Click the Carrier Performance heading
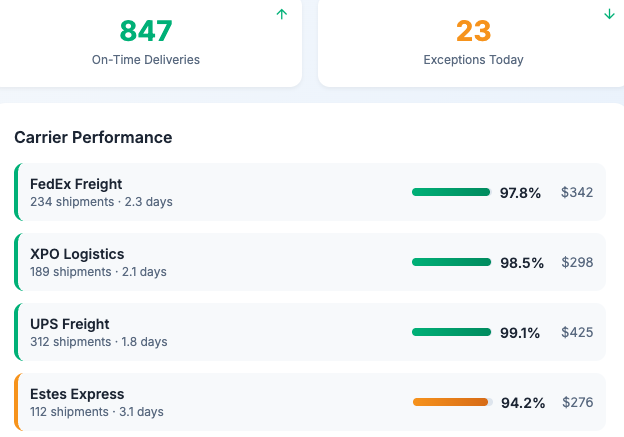 [x=93, y=137]
